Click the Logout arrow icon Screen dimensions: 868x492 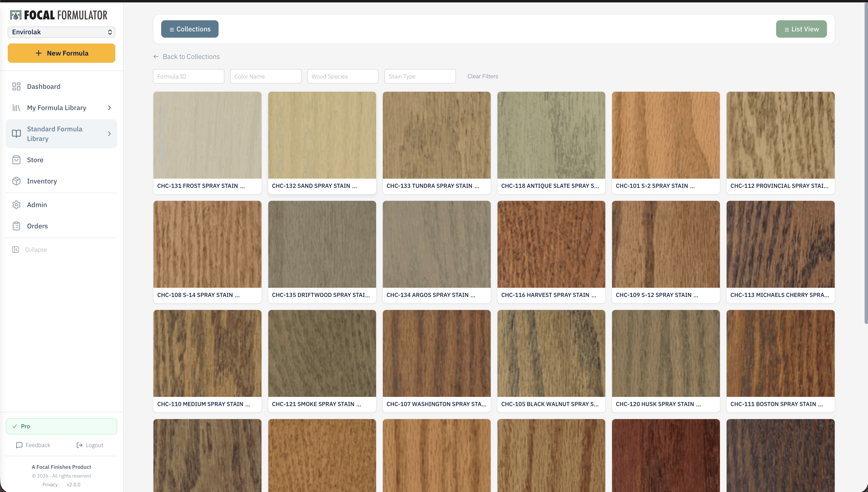point(80,445)
